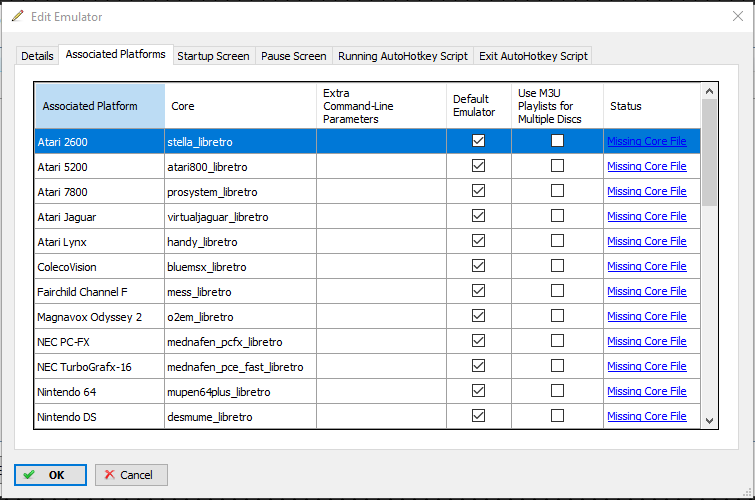Enable M3U playlists for Atari Jaguar
The height and width of the screenshot is (500, 755).
click(557, 216)
